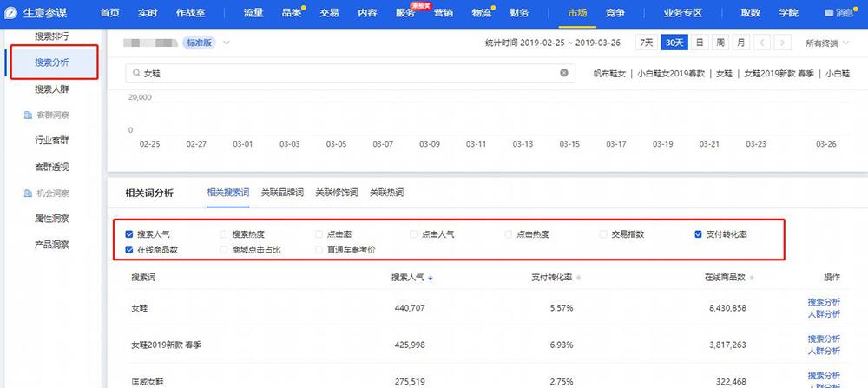Click the 生意参谋 logo icon
The height and width of the screenshot is (388, 868).
tap(11, 14)
